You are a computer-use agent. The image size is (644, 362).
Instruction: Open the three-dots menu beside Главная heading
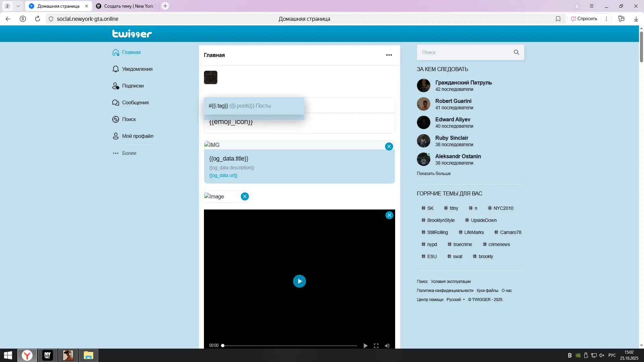389,55
